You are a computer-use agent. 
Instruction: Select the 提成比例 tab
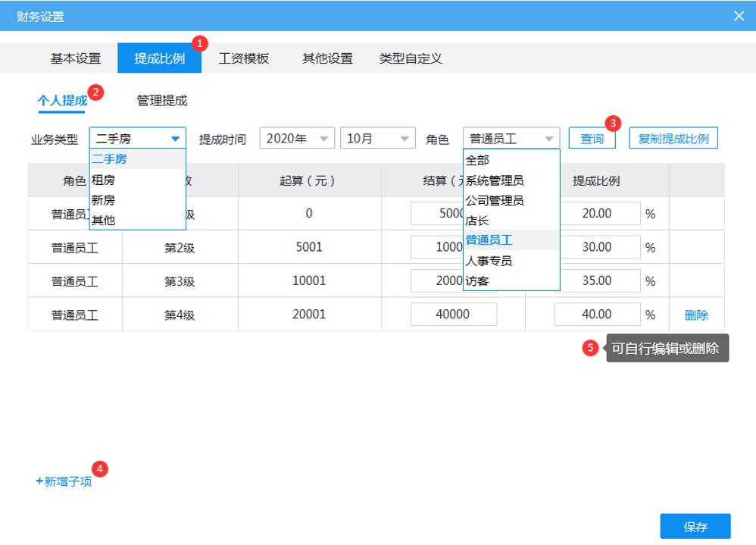tap(160, 58)
